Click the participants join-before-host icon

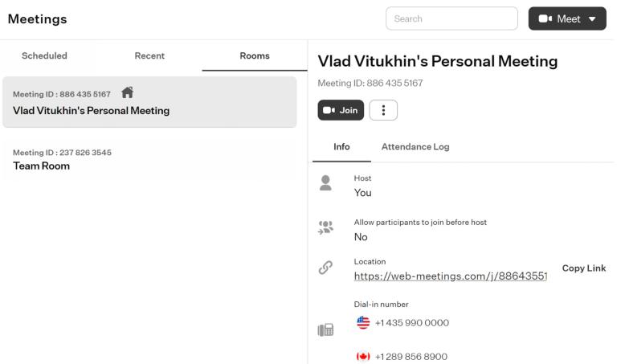tap(325, 227)
